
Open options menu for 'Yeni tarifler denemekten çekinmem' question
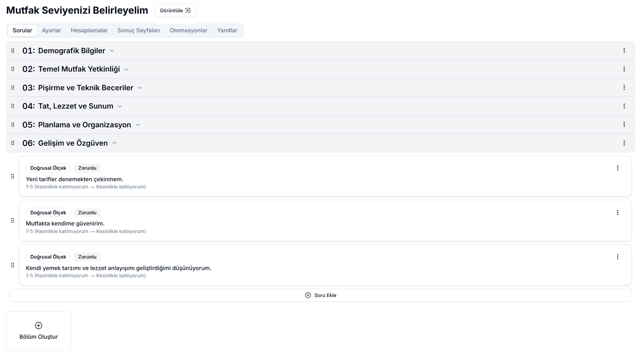click(x=617, y=168)
